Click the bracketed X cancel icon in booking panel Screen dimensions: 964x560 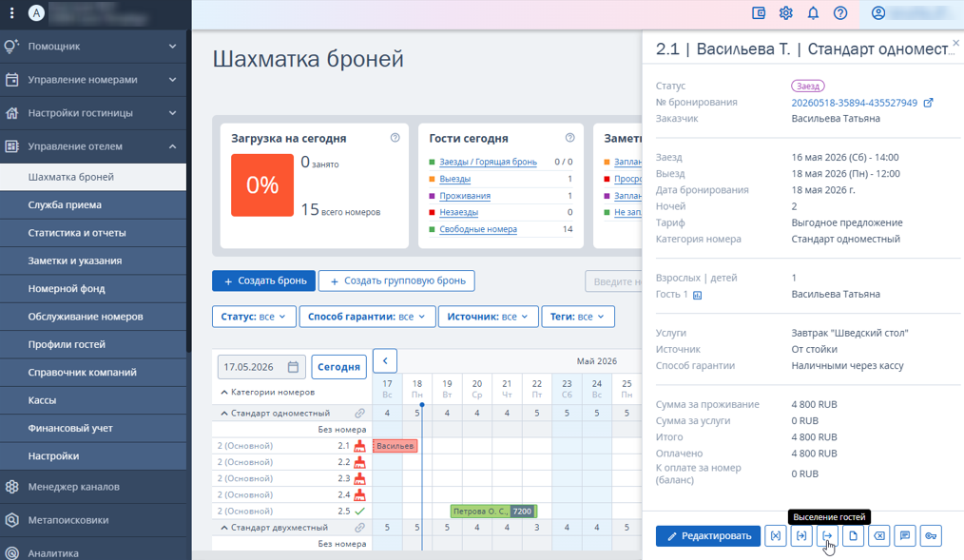(776, 536)
